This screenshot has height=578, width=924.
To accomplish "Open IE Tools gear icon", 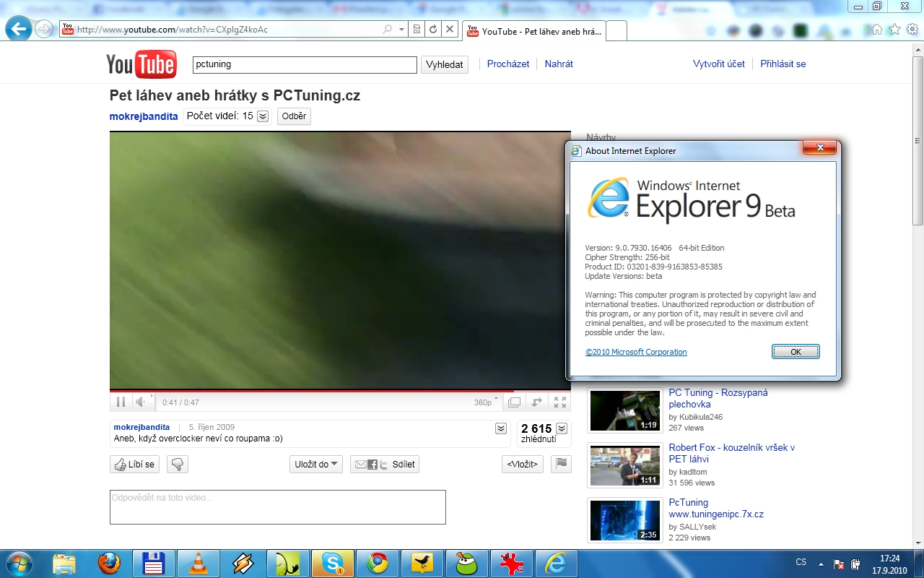I will [x=912, y=30].
